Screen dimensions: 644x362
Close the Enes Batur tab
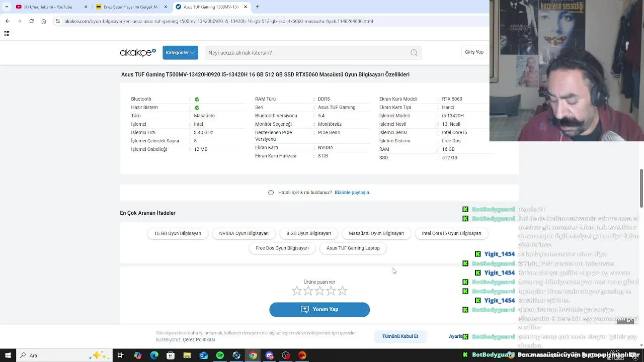coord(166,7)
